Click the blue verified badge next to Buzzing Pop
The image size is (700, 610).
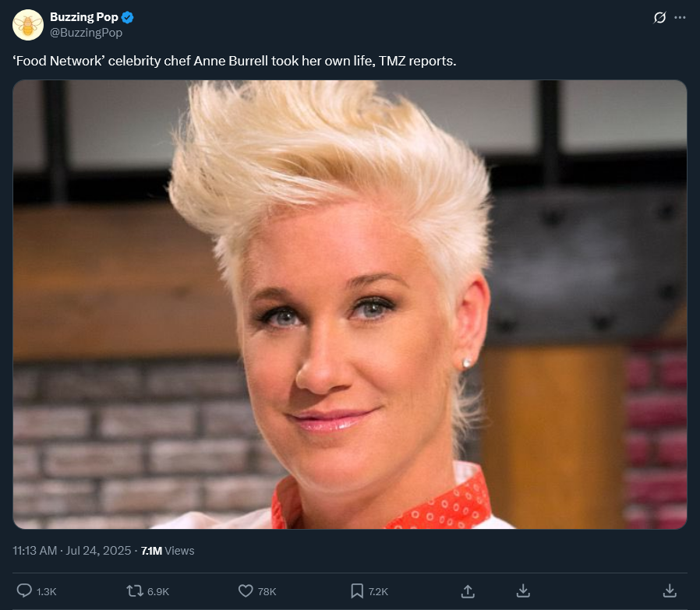(127, 17)
